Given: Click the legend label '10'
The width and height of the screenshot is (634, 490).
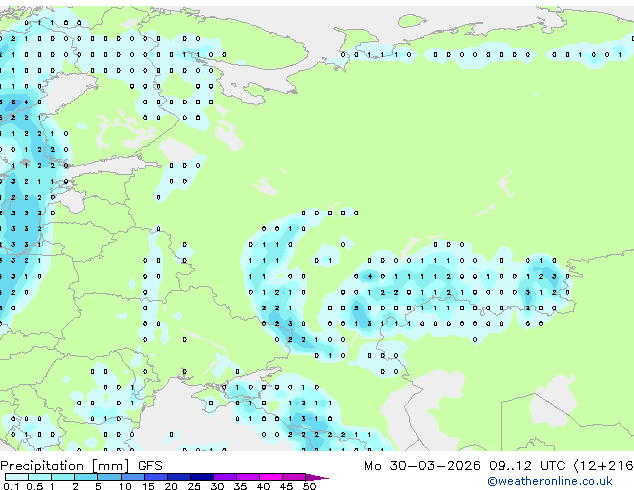Looking at the screenshot, I should click(x=125, y=486).
